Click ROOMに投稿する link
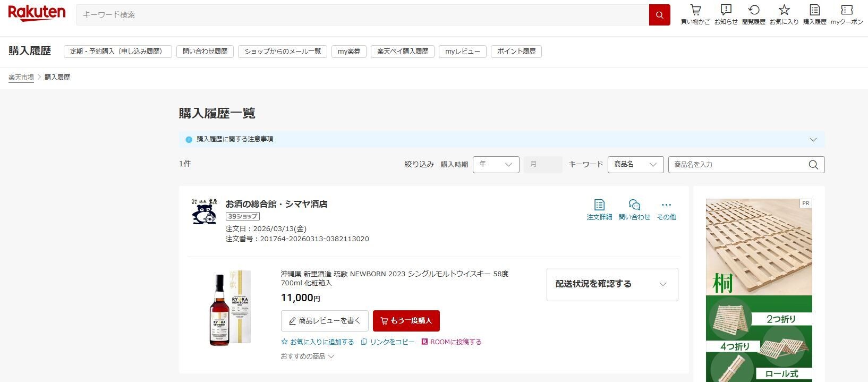 [x=452, y=342]
